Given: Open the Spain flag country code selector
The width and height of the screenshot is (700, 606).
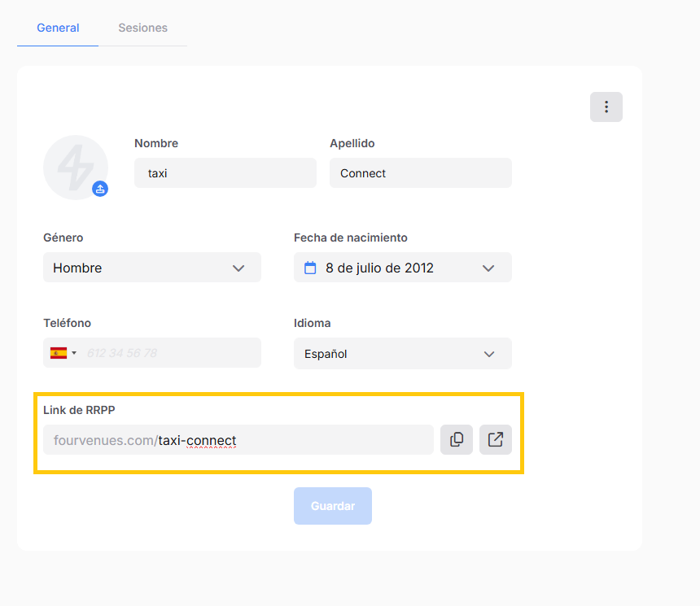Looking at the screenshot, I should coord(63,353).
